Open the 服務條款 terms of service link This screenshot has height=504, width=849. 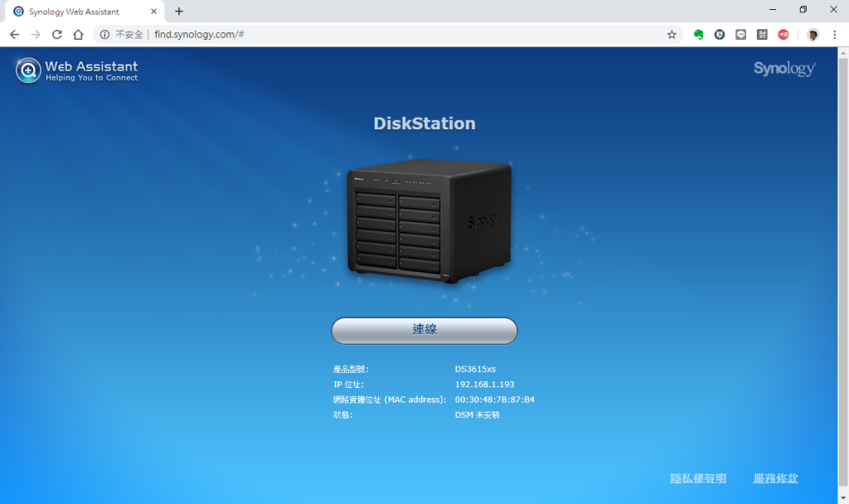pyautogui.click(x=775, y=478)
